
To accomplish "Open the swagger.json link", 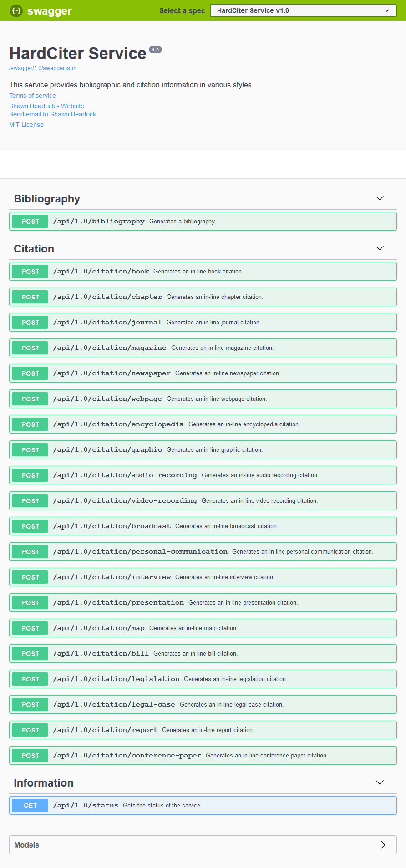I will point(43,68).
